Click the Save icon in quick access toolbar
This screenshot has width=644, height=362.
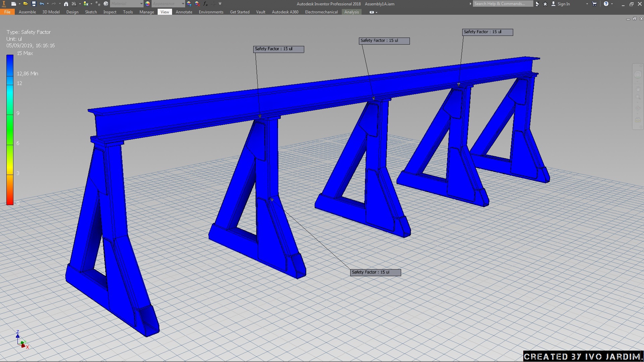tap(34, 4)
